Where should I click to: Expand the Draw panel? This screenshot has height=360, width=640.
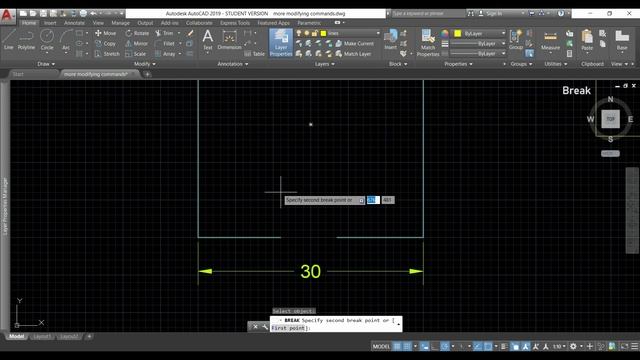46,64
